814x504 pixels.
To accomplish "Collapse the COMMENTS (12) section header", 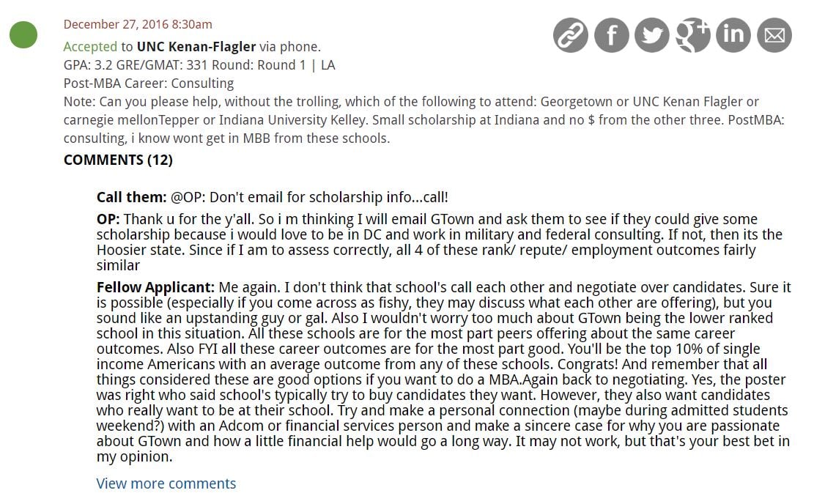I will (118, 160).
